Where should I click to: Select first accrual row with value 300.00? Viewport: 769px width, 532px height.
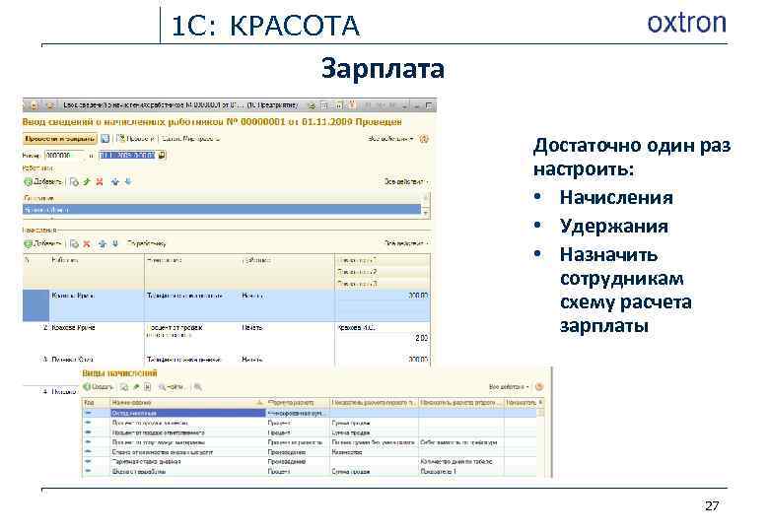point(227,305)
